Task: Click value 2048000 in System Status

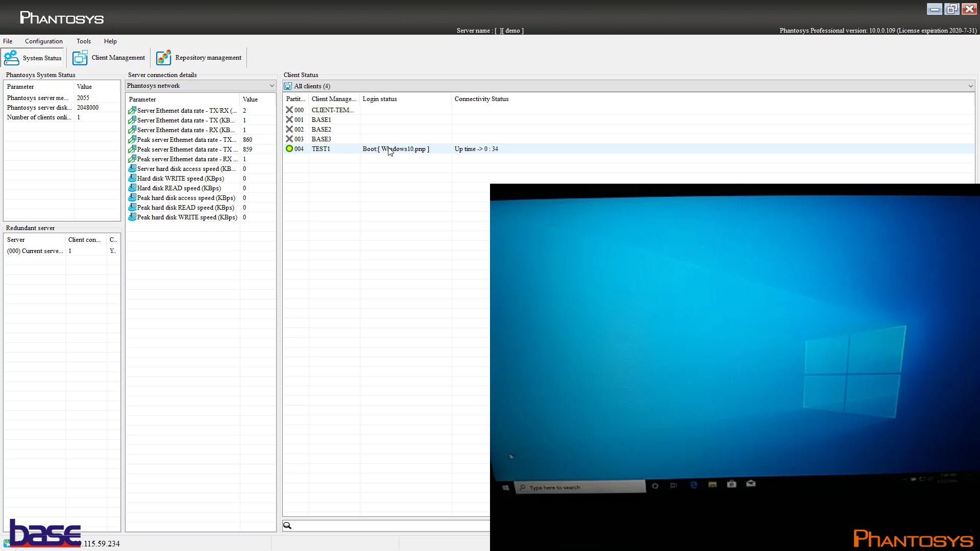Action: (88, 108)
